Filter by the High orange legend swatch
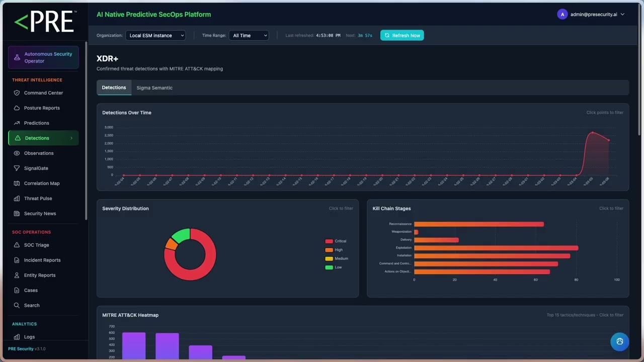644x362 pixels. click(x=329, y=250)
